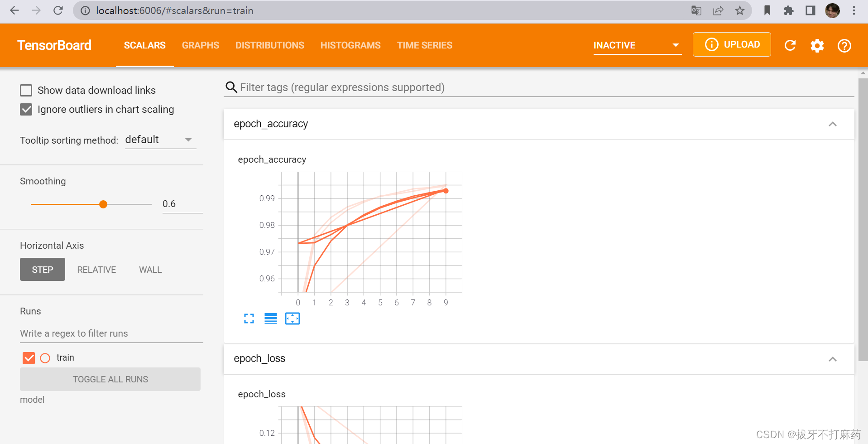Bookmark this page with the star icon

740,10
